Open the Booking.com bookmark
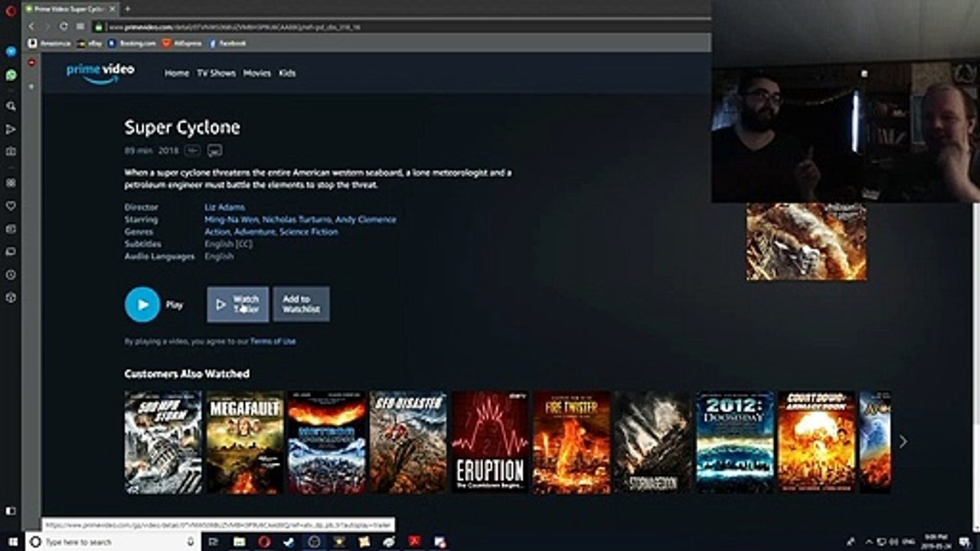 [132, 44]
